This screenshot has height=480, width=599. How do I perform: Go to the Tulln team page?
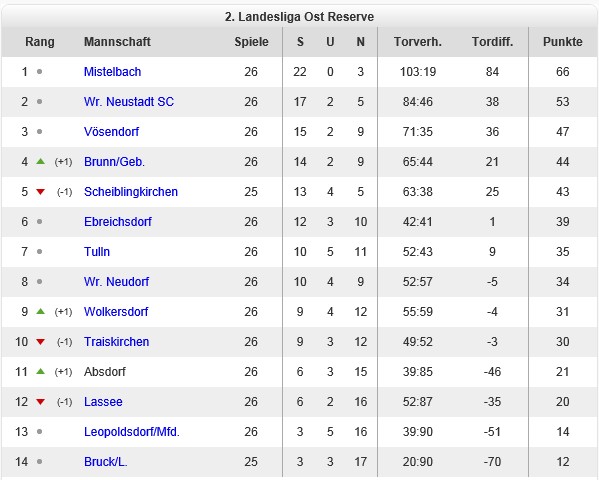pyautogui.click(x=97, y=251)
